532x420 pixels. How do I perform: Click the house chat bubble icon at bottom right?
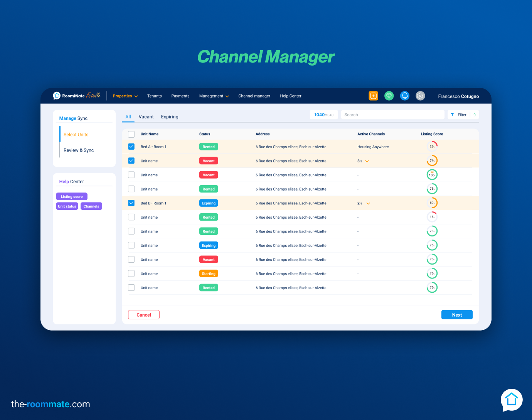pyautogui.click(x=512, y=400)
